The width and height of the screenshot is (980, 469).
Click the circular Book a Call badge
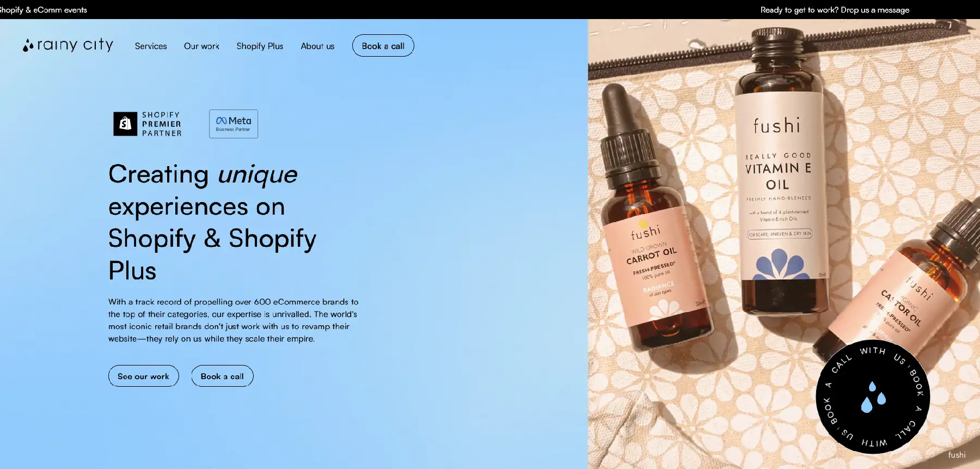[x=873, y=397]
